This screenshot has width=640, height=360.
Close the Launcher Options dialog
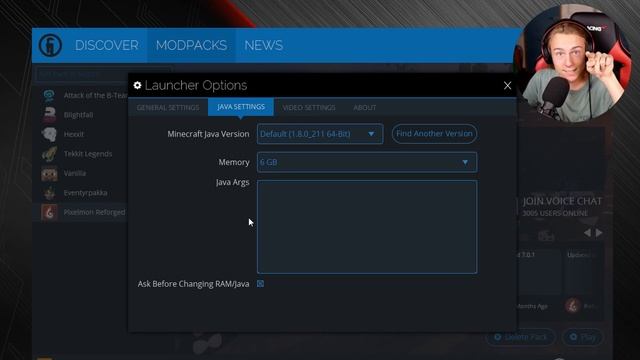(507, 85)
